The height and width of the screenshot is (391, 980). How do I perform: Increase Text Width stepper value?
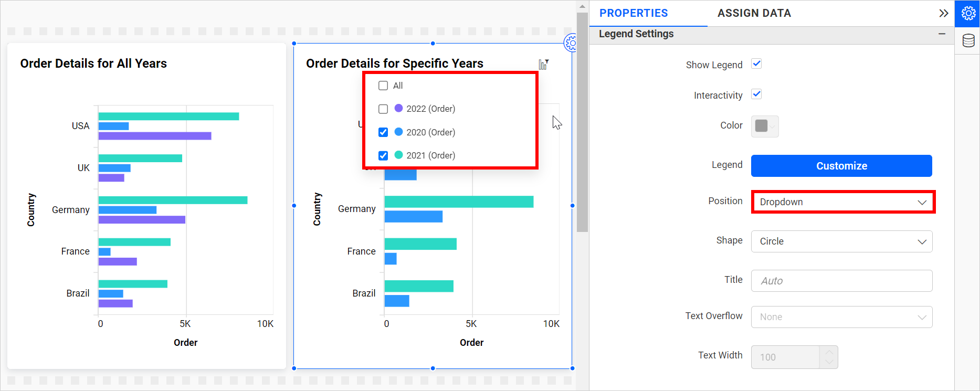[x=829, y=352]
